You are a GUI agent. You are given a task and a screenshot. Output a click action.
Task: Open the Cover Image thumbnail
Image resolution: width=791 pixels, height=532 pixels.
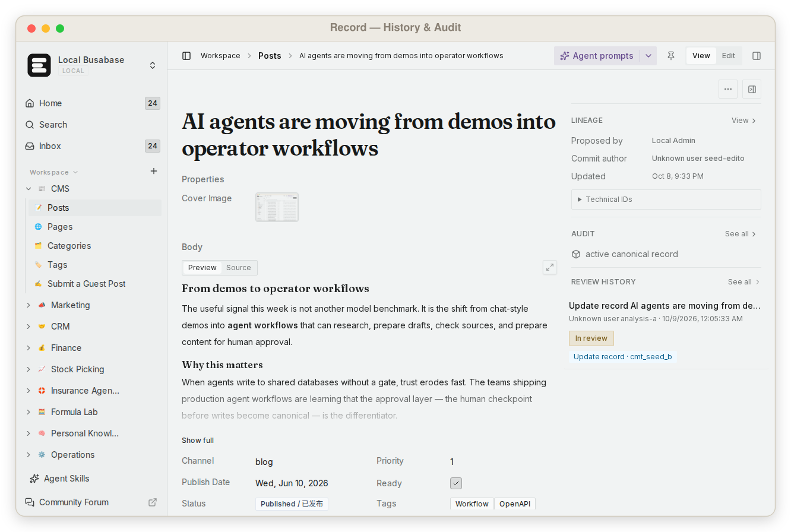coord(277,207)
